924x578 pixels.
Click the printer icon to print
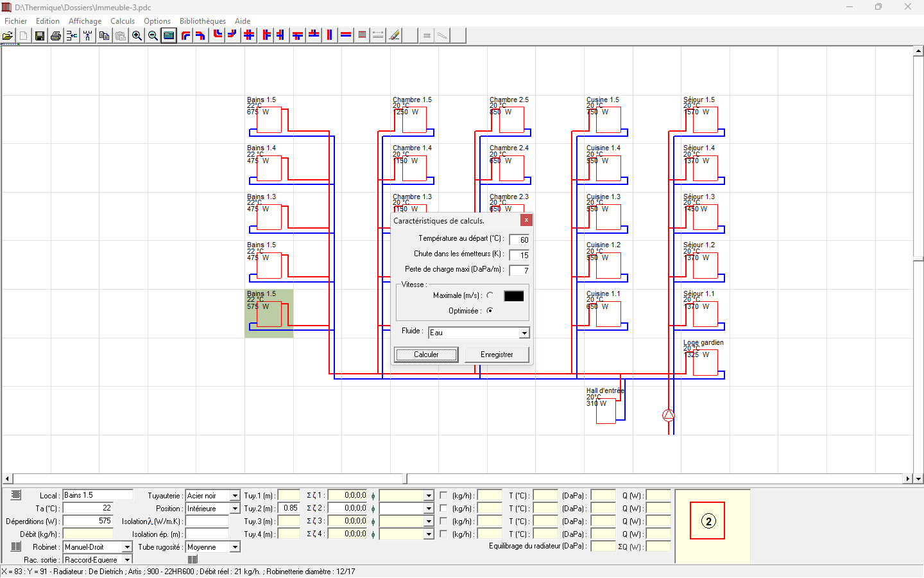[x=55, y=35]
